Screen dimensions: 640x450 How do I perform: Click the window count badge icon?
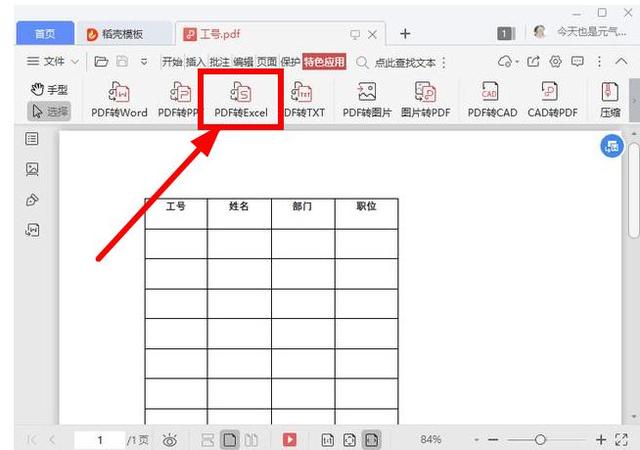pos(506,33)
